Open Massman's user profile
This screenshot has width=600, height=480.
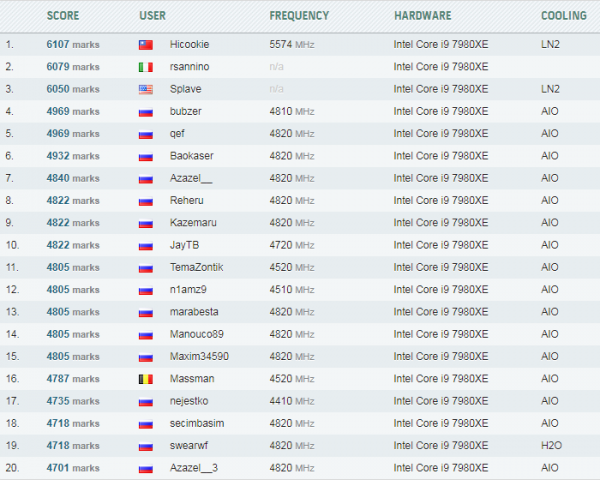pos(191,379)
